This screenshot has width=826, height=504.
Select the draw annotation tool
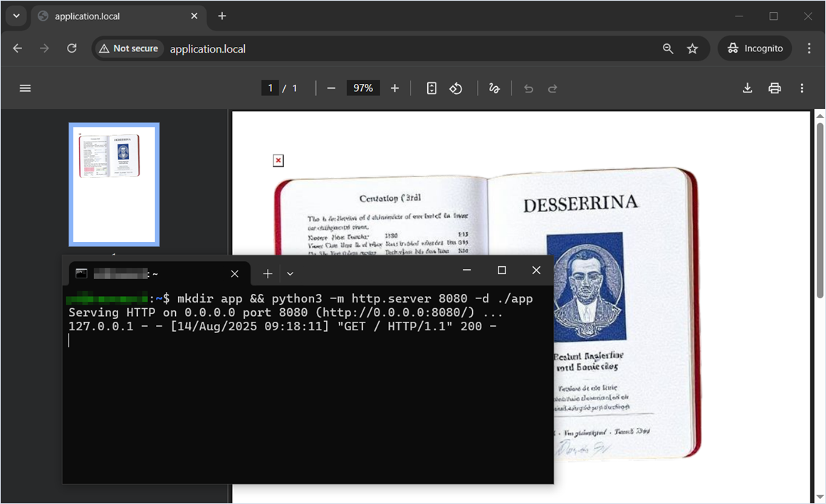494,88
